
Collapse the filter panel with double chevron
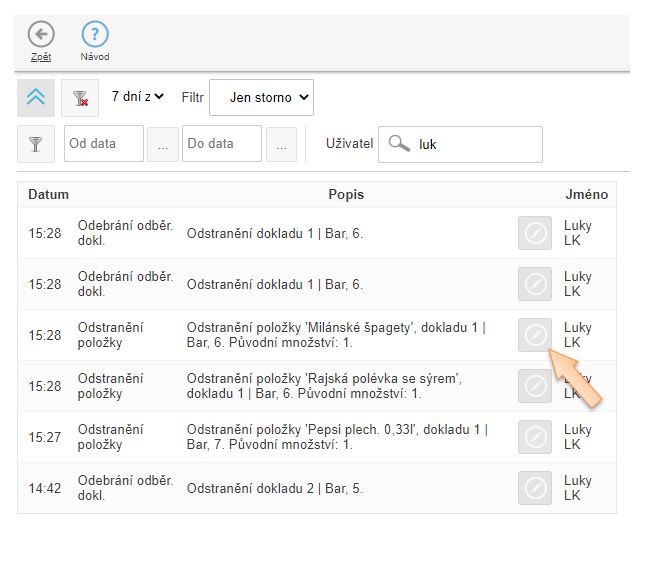(36, 97)
